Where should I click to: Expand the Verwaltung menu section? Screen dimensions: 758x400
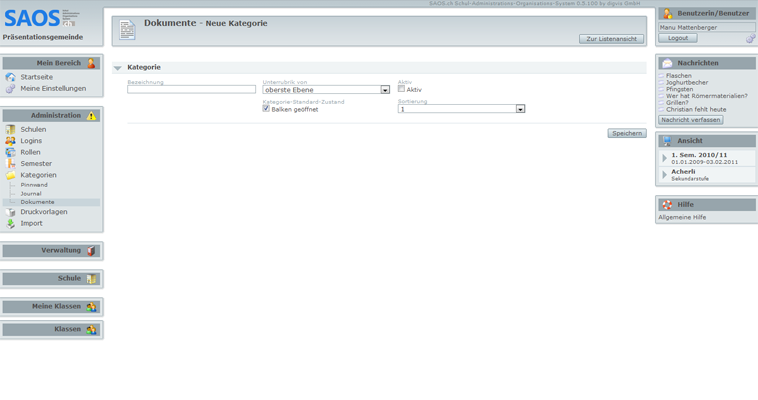click(52, 251)
